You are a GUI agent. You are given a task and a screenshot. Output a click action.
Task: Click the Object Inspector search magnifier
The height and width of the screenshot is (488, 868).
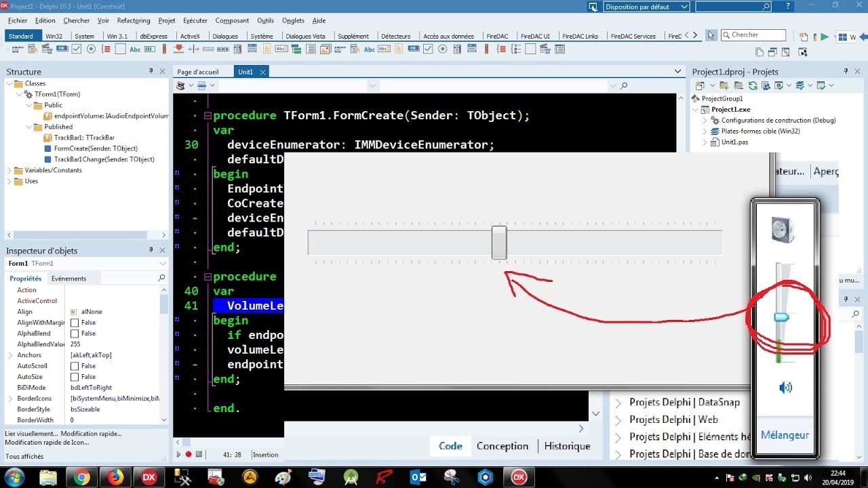click(161, 278)
